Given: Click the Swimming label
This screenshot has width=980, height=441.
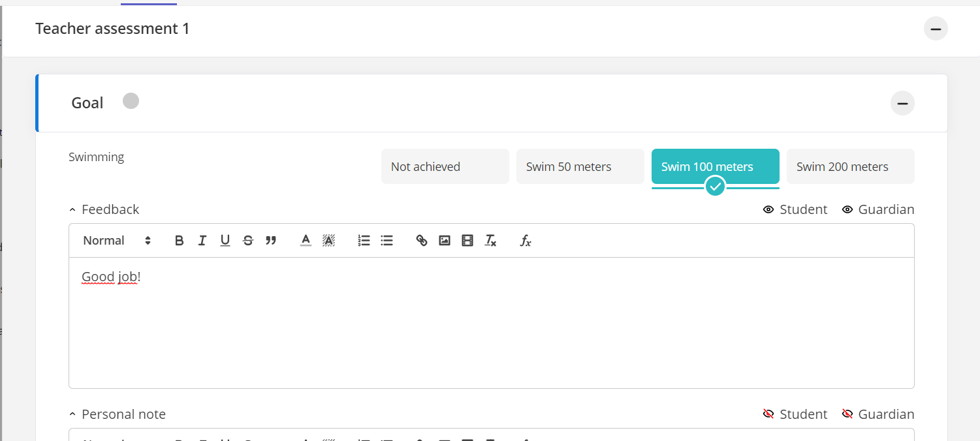Looking at the screenshot, I should point(97,157).
